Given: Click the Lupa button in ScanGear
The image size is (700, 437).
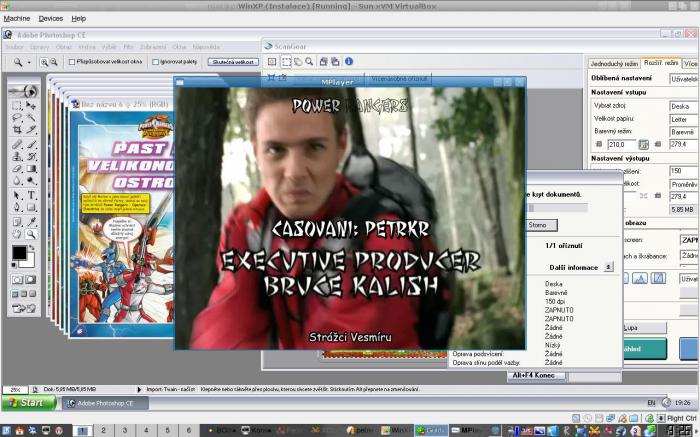Looking at the screenshot, I should point(644,328).
